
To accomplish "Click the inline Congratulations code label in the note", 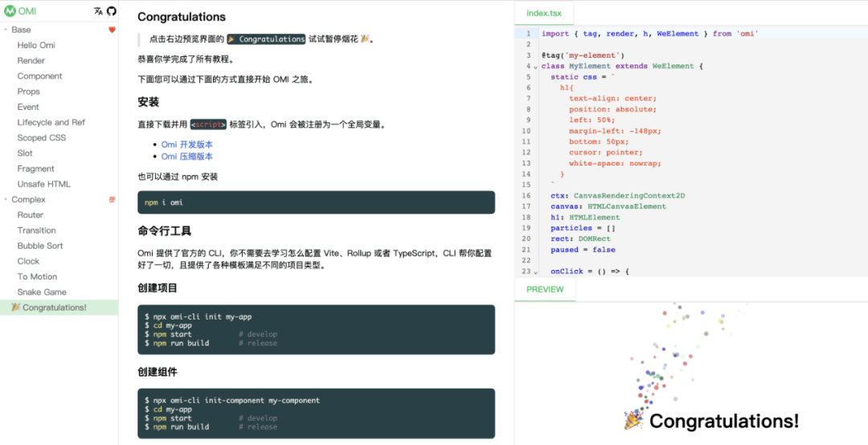I will [x=266, y=39].
